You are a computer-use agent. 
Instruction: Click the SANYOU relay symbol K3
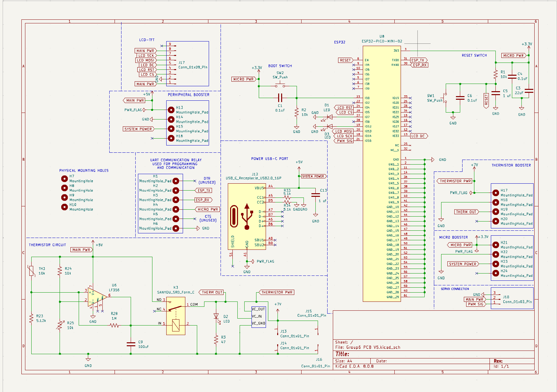pyautogui.click(x=176, y=316)
